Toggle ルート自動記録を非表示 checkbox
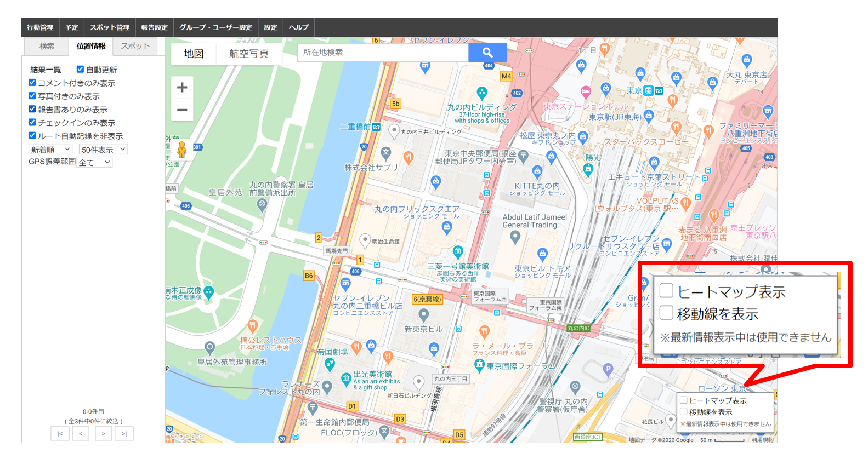868x459 pixels. 32,135
